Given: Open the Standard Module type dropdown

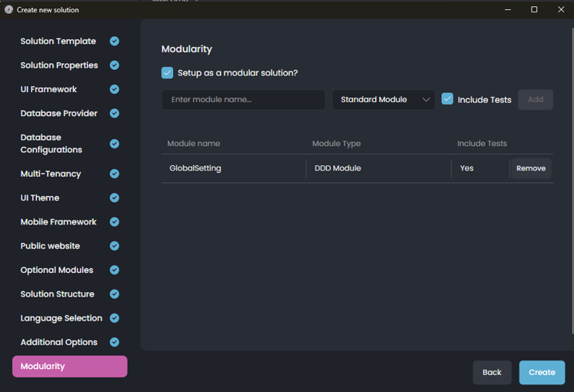Looking at the screenshot, I should [383, 100].
